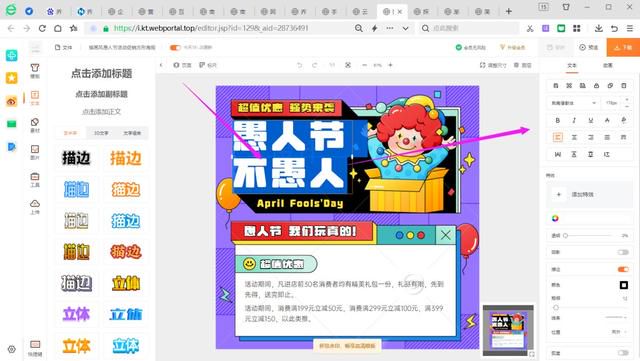Click the browser download icon

pyautogui.click(x=598, y=28)
